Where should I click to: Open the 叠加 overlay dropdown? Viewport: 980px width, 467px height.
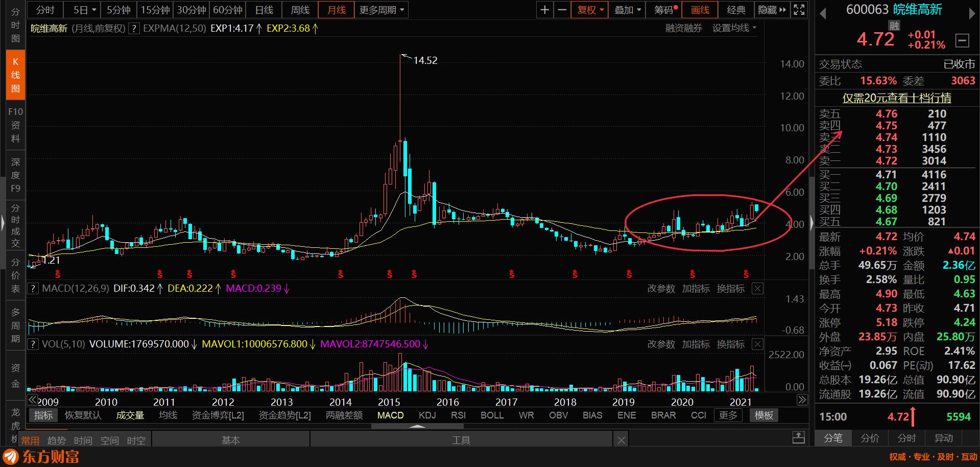pos(627,10)
